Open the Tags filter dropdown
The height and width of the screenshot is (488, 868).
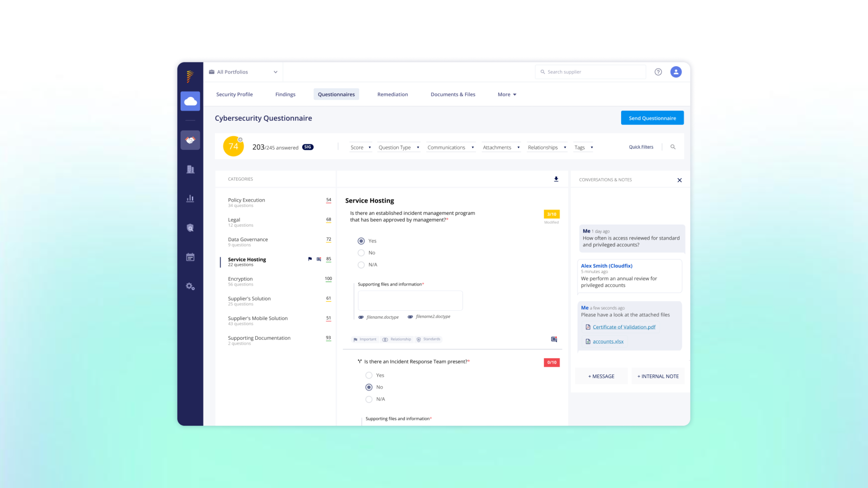[584, 148]
